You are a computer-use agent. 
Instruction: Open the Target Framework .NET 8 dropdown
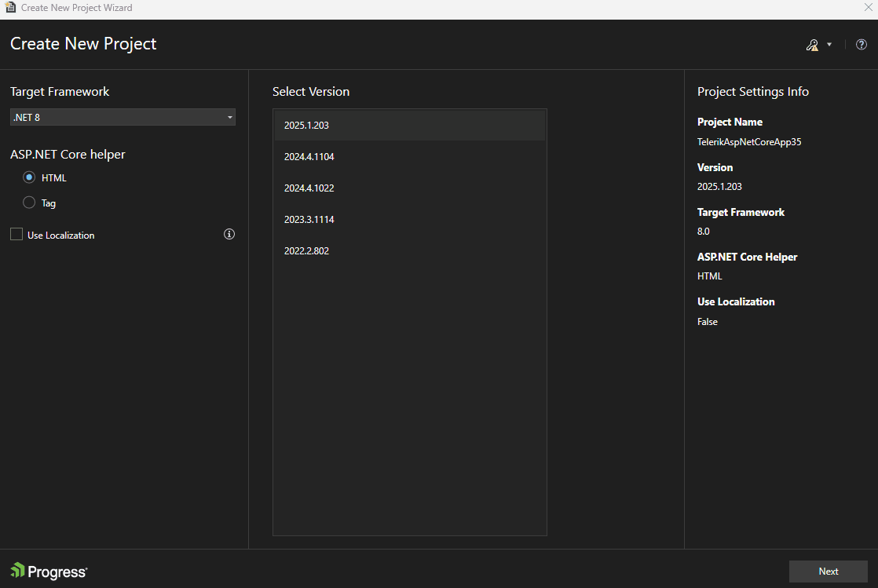coord(123,117)
